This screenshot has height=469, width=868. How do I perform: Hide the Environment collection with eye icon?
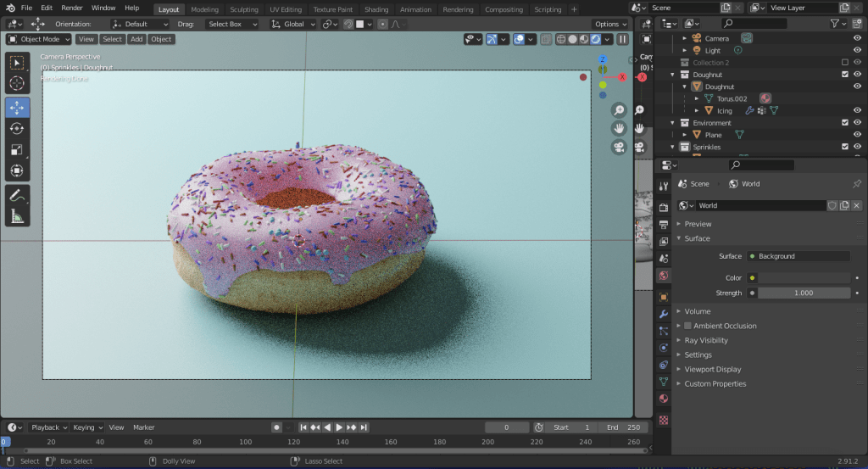[x=857, y=123]
